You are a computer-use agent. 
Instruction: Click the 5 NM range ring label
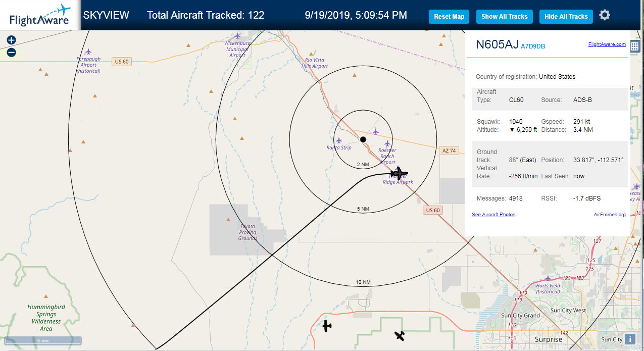coord(363,209)
